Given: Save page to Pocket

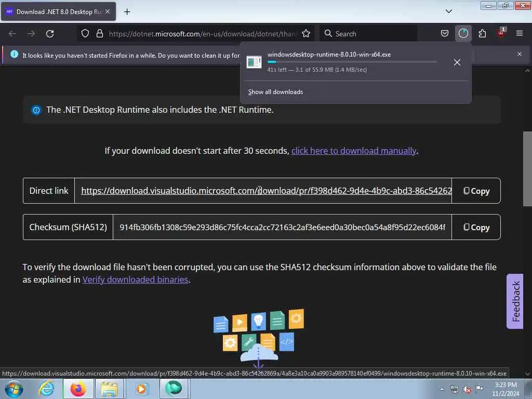Looking at the screenshot, I should point(445,34).
